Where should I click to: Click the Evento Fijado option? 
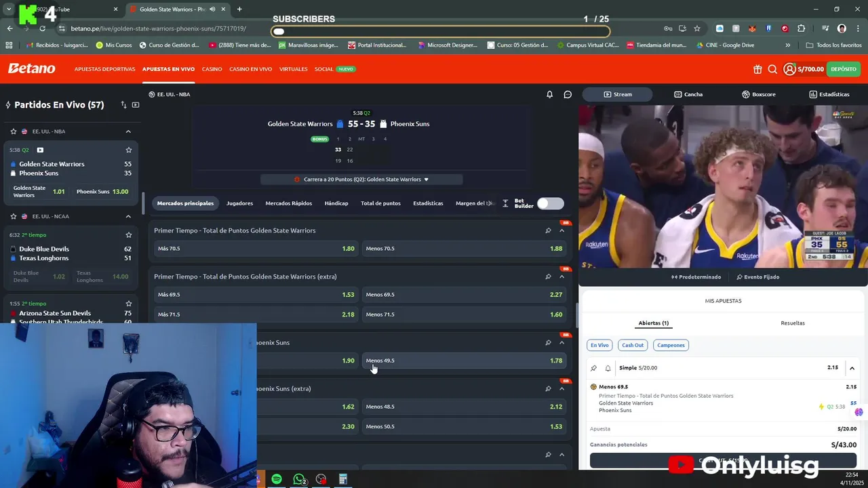click(x=757, y=277)
